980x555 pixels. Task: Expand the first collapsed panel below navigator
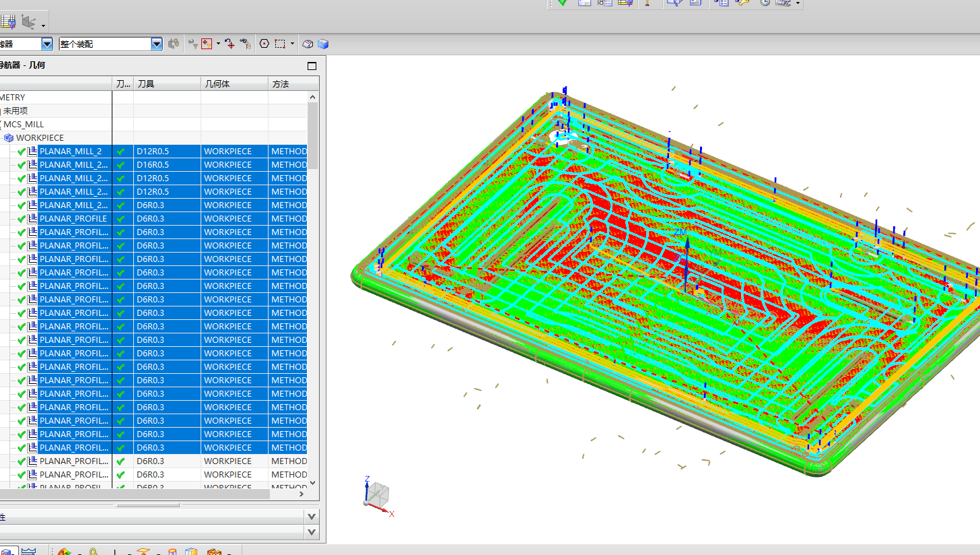tap(312, 517)
